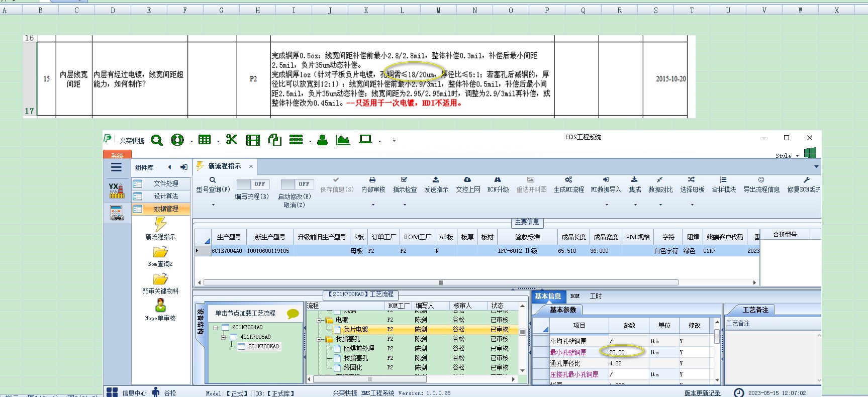Image resolution: width=868 pixels, height=397 pixels.
Task: Click the magnifier search icon in quick toolbar
Action: [157, 140]
